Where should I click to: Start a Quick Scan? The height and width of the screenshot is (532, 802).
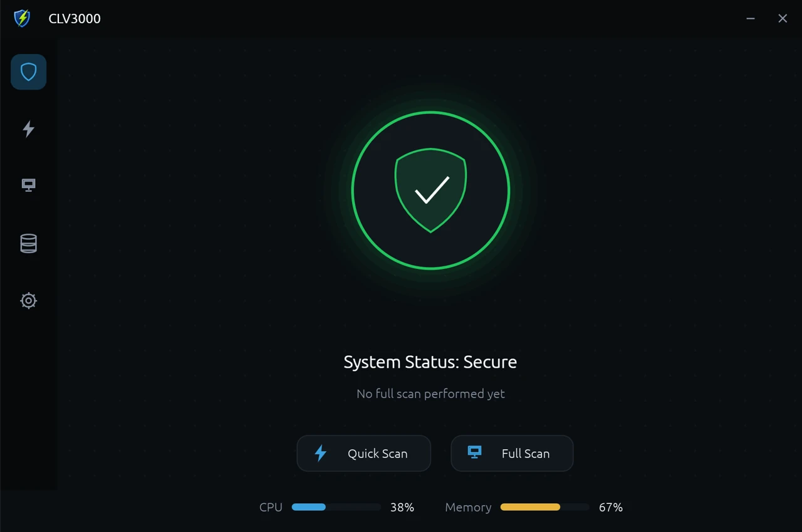tap(363, 453)
